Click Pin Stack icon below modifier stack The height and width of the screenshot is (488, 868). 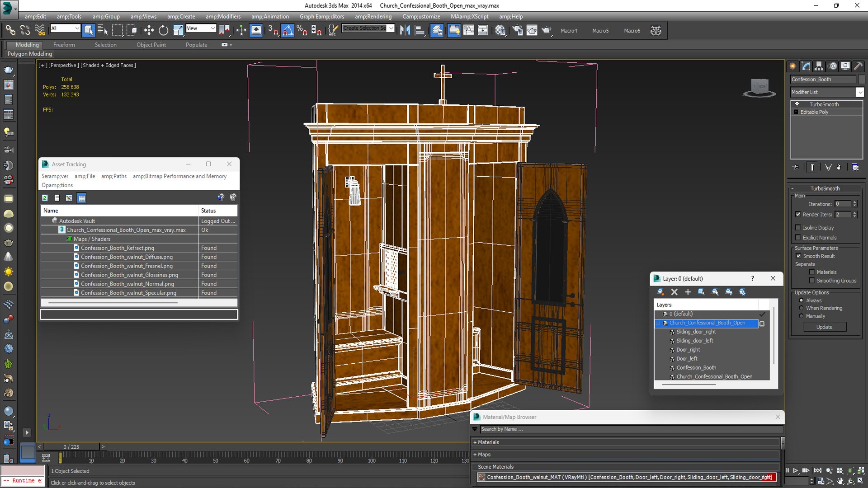tap(796, 167)
